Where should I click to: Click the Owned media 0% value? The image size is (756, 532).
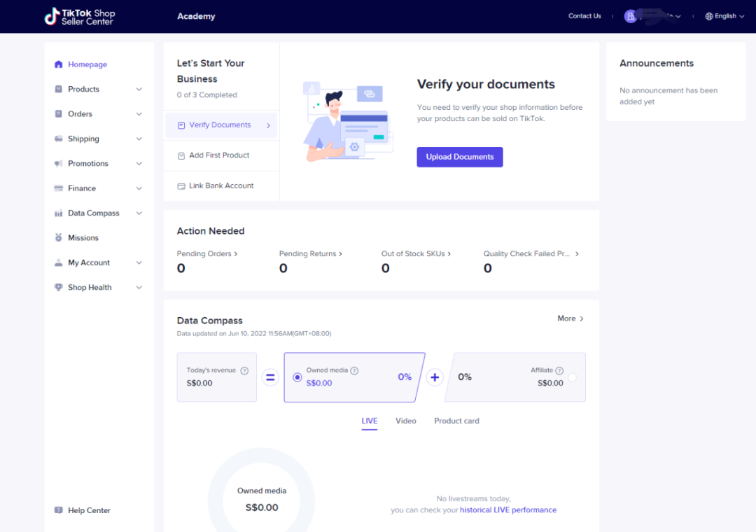(x=405, y=377)
